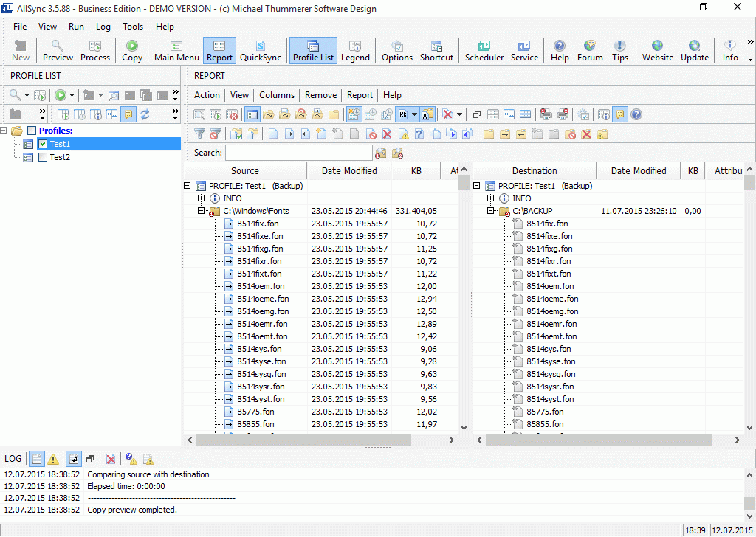Click the warning icon in LOG bar

53,459
